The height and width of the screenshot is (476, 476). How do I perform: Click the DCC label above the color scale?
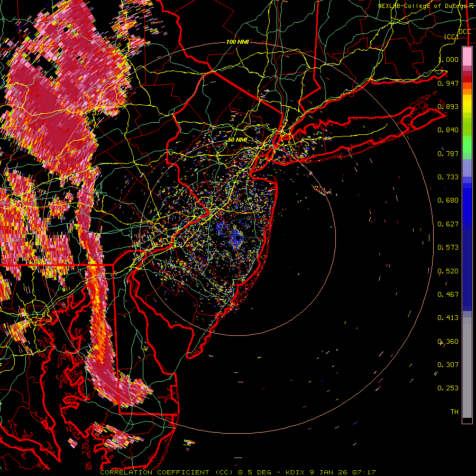pos(464,32)
